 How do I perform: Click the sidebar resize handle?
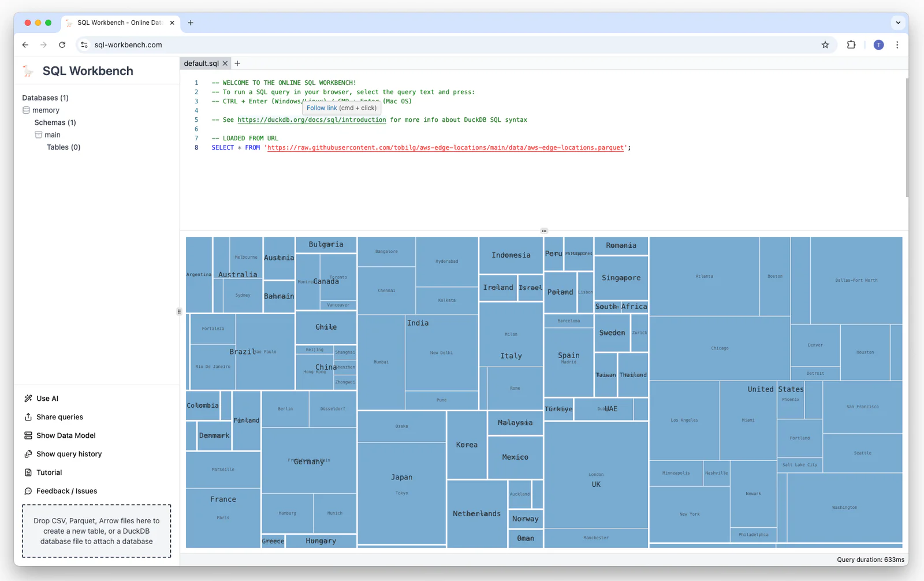(x=179, y=311)
